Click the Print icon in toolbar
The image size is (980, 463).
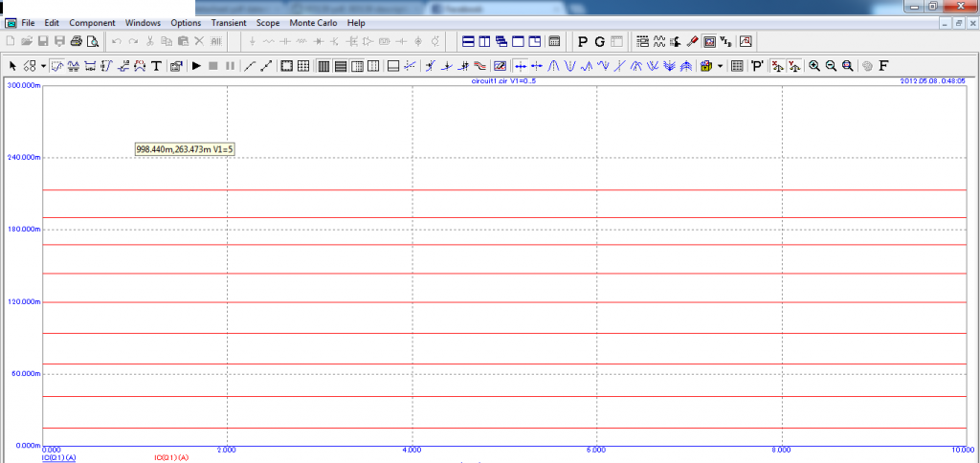(77, 42)
